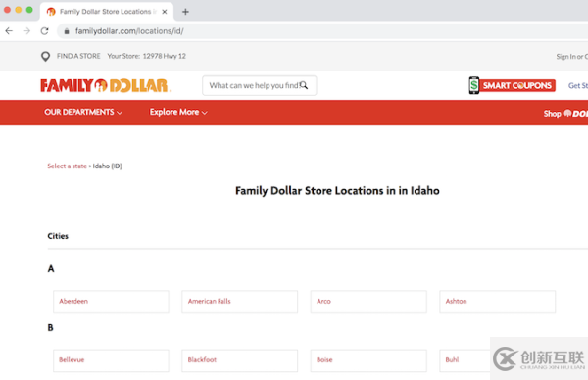The width and height of the screenshot is (588, 380).
Task: Click the lock icon in the address bar
Action: click(67, 31)
